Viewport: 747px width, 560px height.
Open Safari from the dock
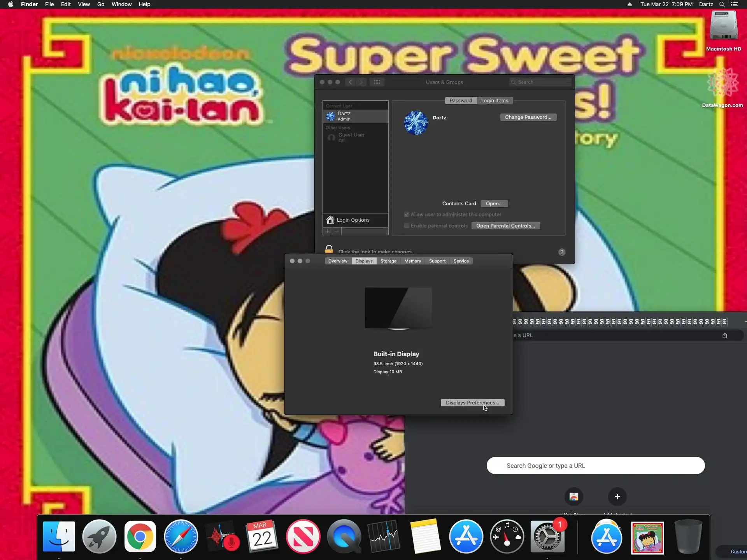point(181,537)
